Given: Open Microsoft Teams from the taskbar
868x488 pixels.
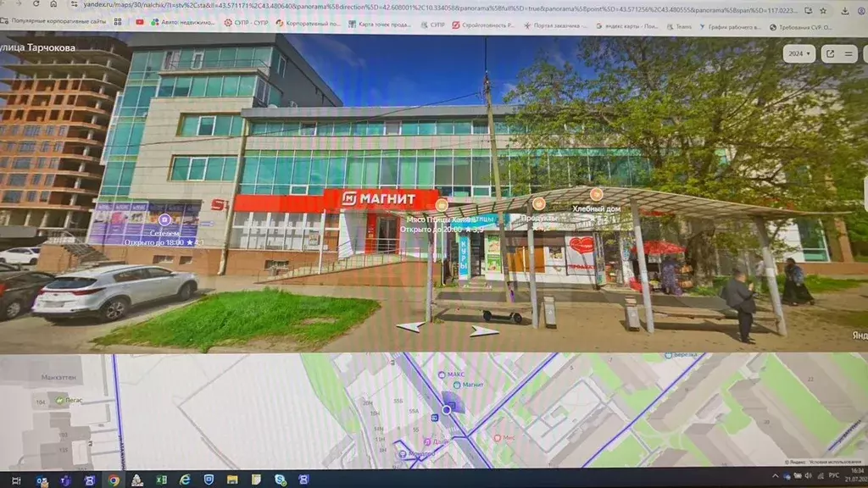Looking at the screenshot, I should click(x=65, y=480).
